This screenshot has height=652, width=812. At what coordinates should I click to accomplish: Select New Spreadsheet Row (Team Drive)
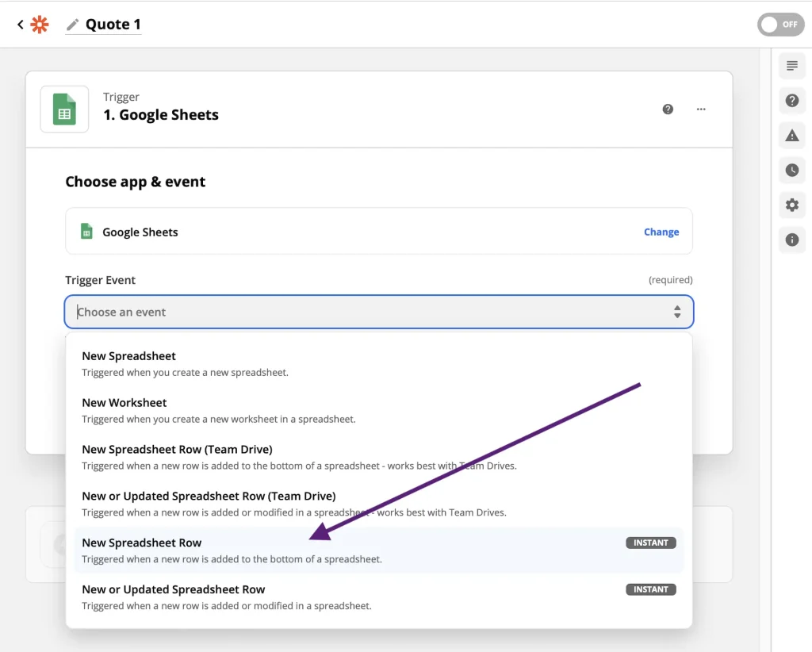tap(379, 457)
